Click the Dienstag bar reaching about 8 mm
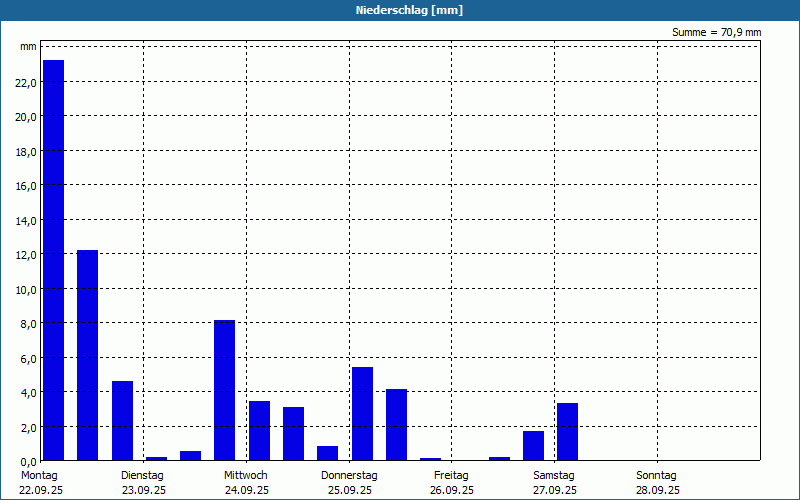 [224, 390]
